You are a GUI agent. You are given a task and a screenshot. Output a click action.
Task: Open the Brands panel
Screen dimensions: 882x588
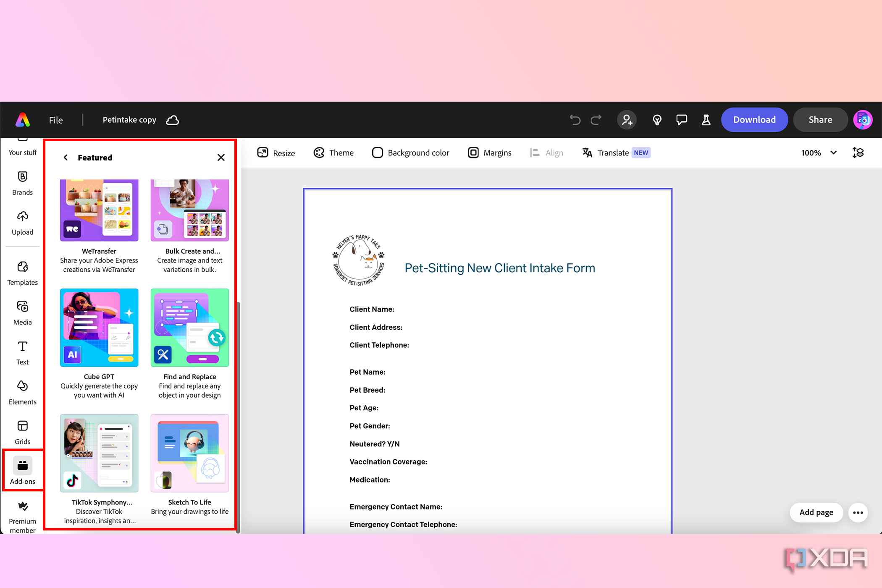tap(23, 183)
